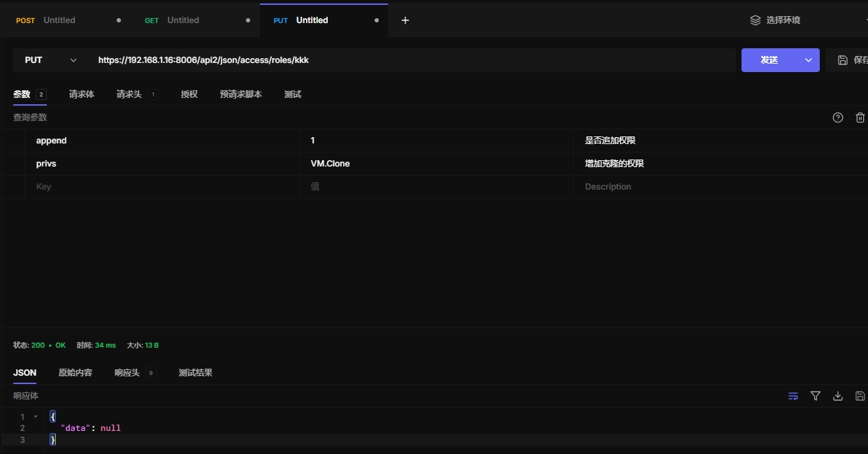Click the help icon in query parameters
Screen dimensions: 868x454
(x=838, y=118)
